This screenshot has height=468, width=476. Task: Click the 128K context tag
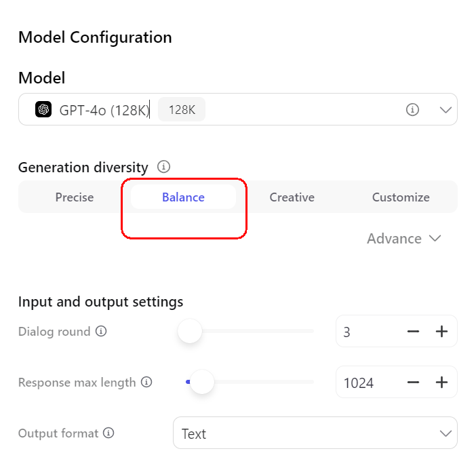[x=182, y=109]
